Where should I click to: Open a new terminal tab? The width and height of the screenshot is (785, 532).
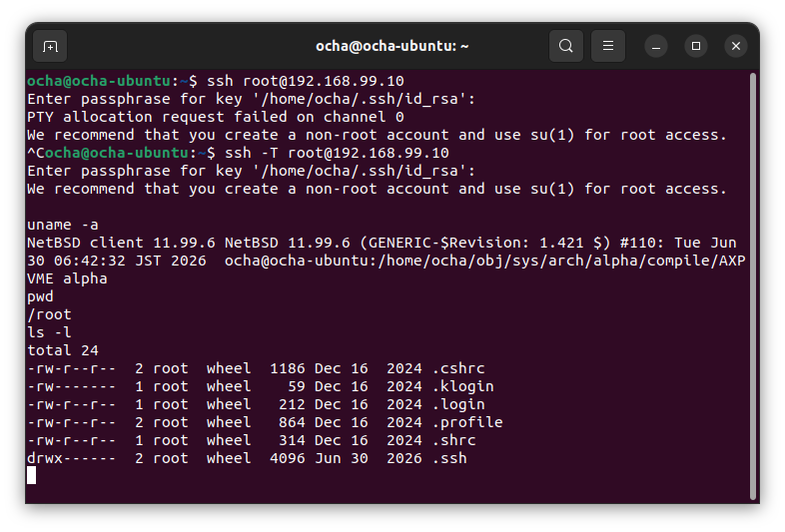point(50,46)
